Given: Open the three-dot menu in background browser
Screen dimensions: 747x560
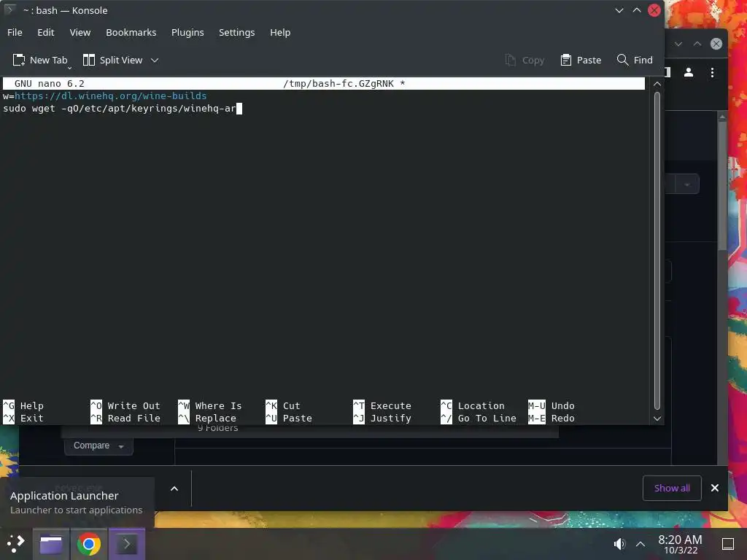Looking at the screenshot, I should pos(712,72).
